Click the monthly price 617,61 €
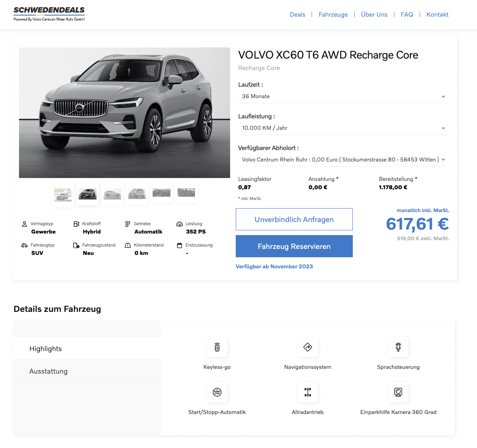Image resolution: width=477 pixels, height=448 pixels. [417, 224]
